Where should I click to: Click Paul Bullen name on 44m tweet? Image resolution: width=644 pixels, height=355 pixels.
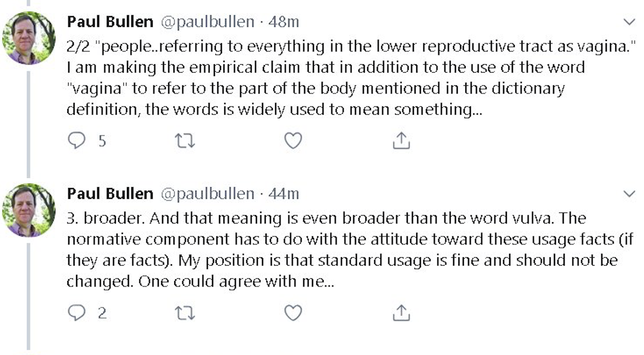pos(110,193)
